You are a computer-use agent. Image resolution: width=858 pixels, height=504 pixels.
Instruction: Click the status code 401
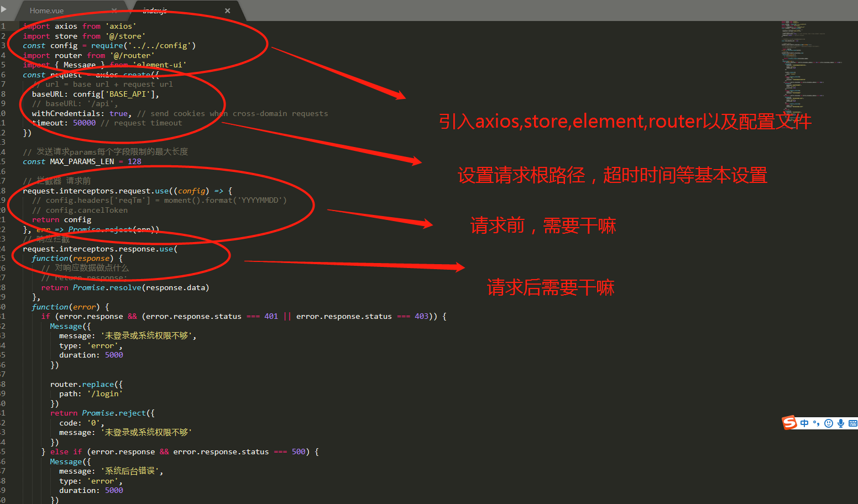(271, 316)
